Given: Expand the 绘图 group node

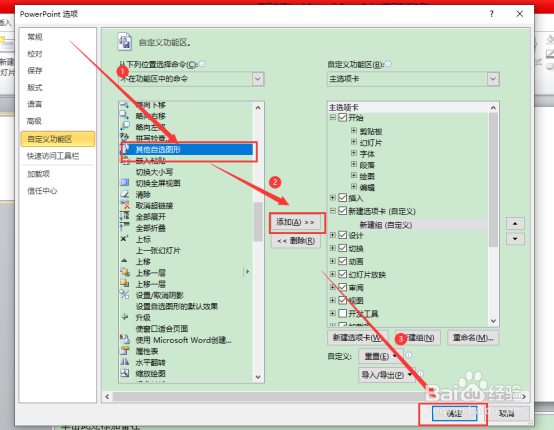Looking at the screenshot, I should coord(354,176).
